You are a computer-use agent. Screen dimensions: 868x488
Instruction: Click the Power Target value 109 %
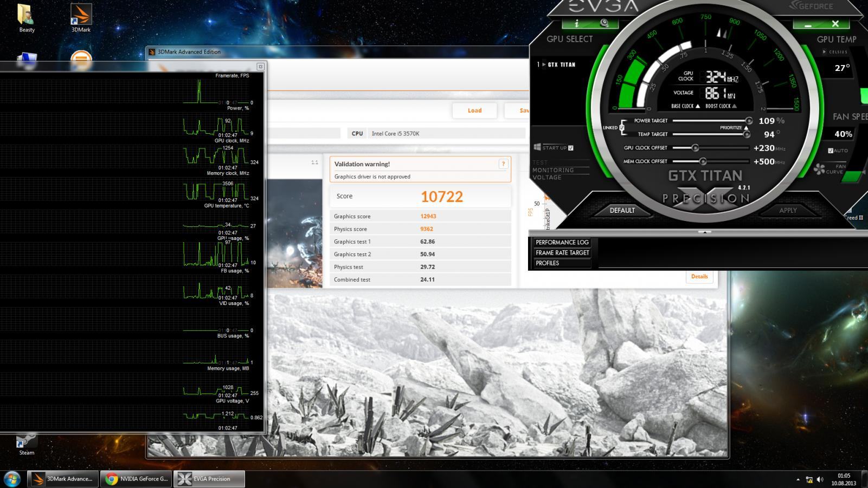pos(771,121)
